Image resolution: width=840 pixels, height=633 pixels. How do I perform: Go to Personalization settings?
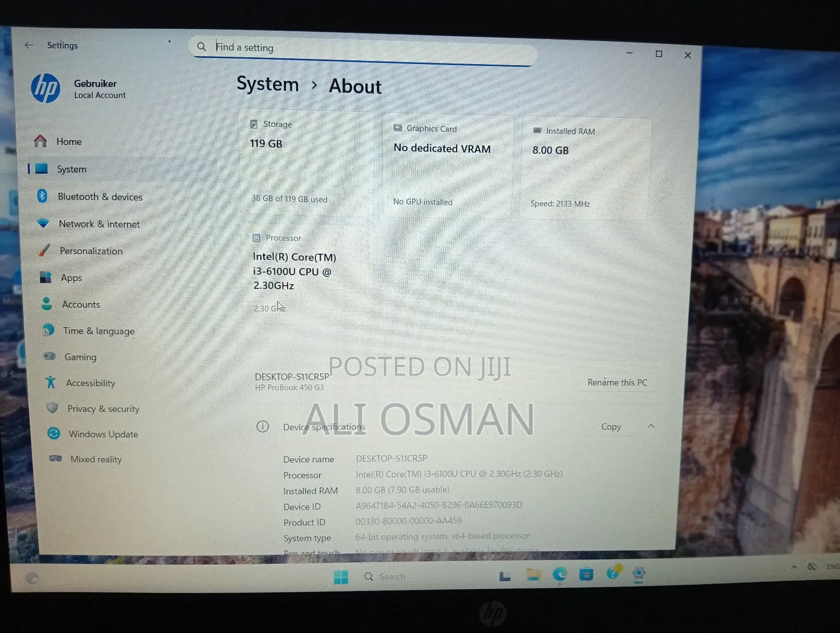[92, 251]
